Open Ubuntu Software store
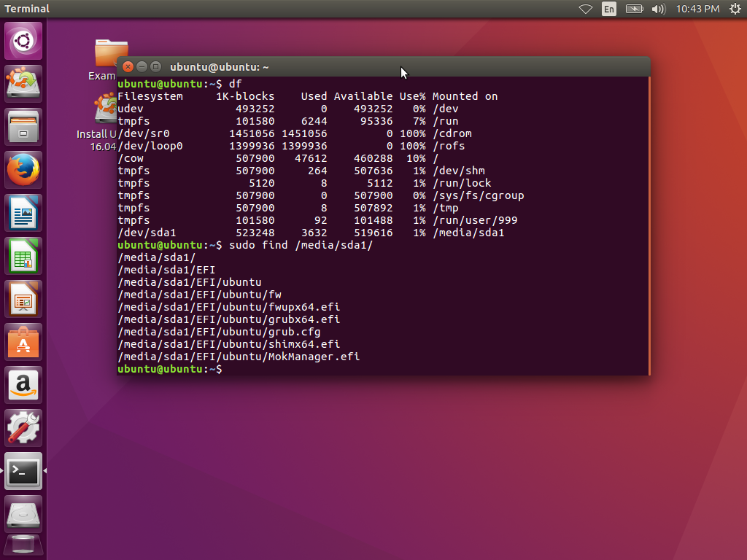The width and height of the screenshot is (747, 560). point(23,341)
